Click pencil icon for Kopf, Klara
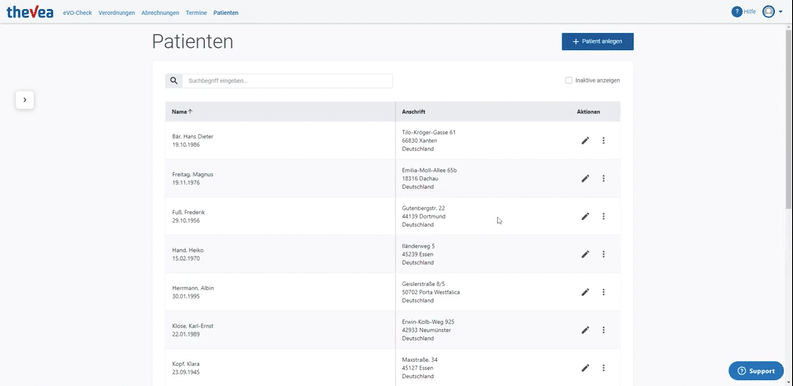This screenshot has height=386, width=793. [x=585, y=368]
